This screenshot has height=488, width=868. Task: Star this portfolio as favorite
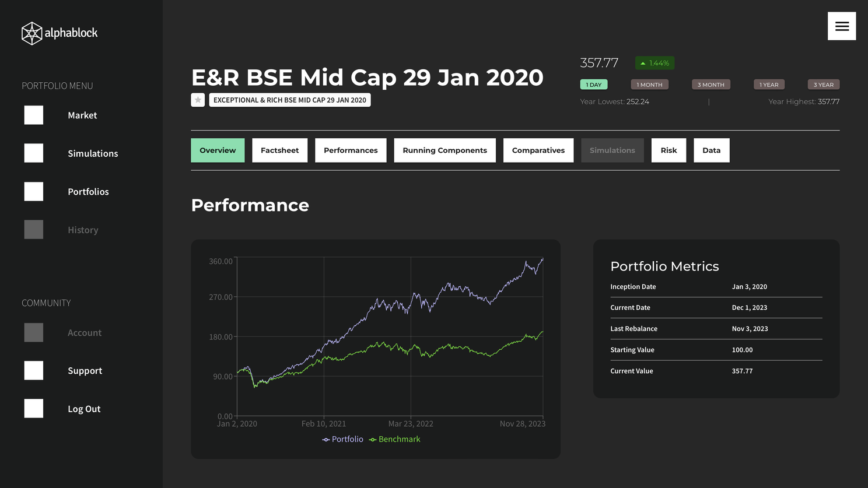coord(198,100)
